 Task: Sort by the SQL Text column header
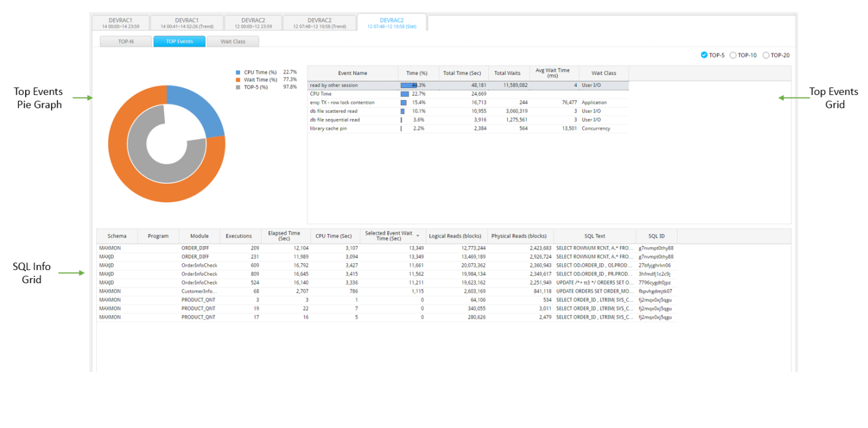tap(595, 236)
